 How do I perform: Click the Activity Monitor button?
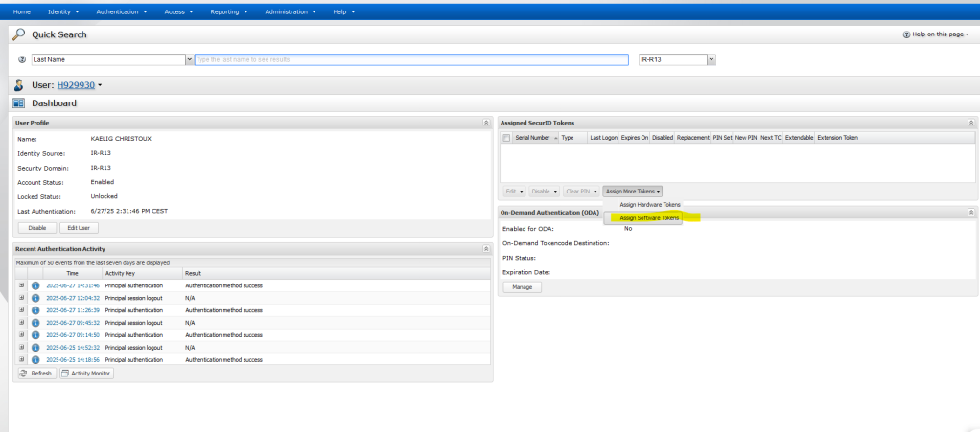point(86,374)
